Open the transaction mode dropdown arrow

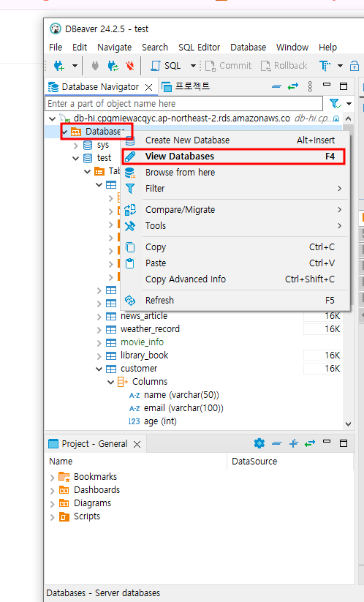coord(340,66)
